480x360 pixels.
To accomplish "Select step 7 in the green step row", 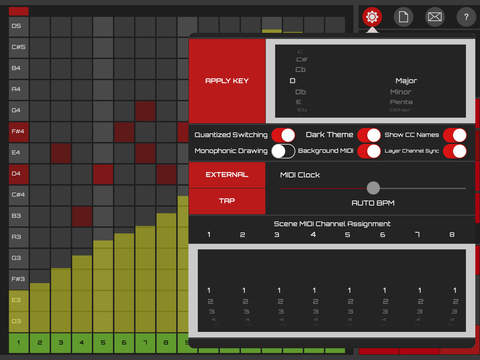I will click(145, 343).
